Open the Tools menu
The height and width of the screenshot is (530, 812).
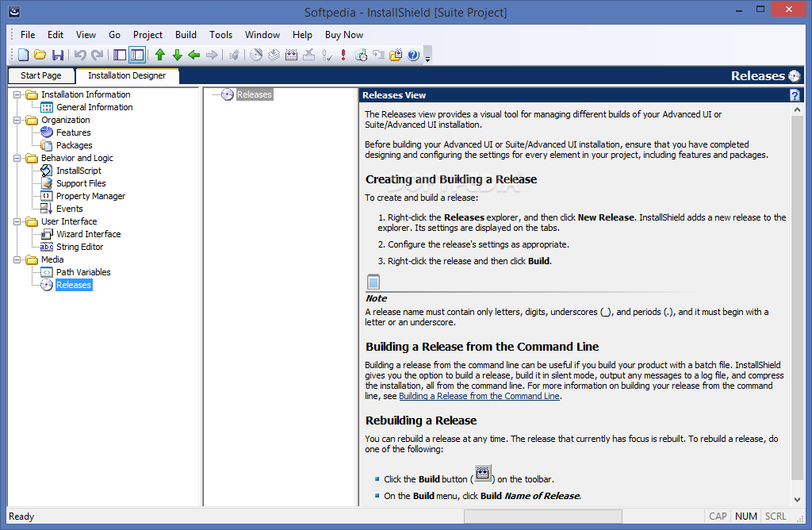pyautogui.click(x=220, y=35)
